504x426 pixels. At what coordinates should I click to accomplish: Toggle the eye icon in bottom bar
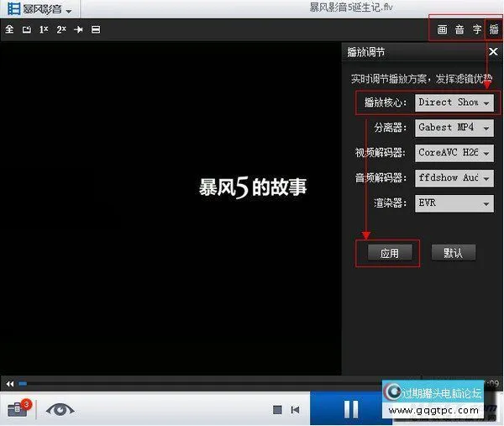coord(60,409)
